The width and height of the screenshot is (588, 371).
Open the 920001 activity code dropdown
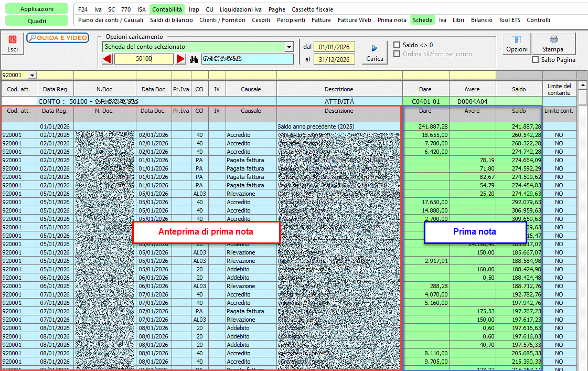pyautogui.click(x=32, y=76)
